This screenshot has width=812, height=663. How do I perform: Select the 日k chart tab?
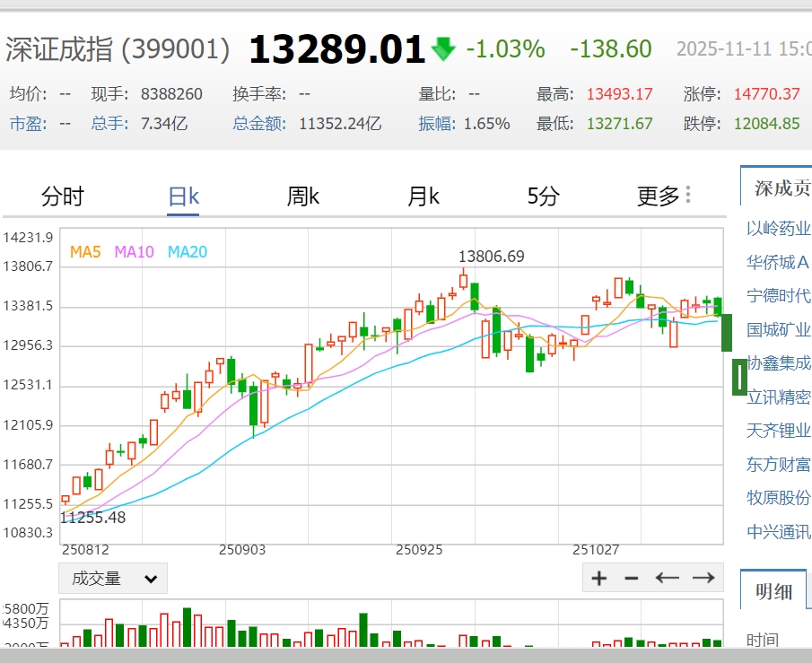(183, 196)
